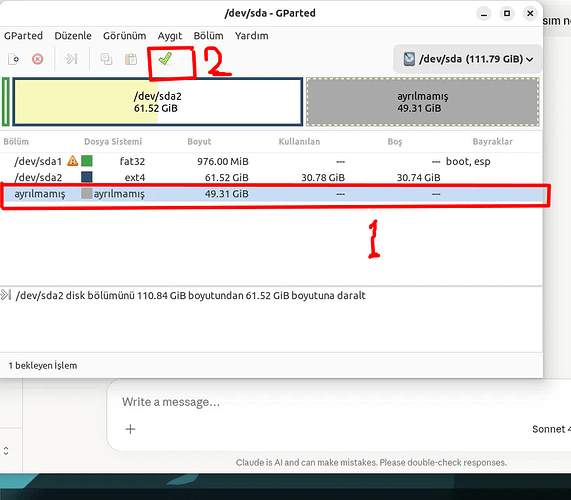
Task: Click the plus icon in message box
Action: (x=130, y=429)
